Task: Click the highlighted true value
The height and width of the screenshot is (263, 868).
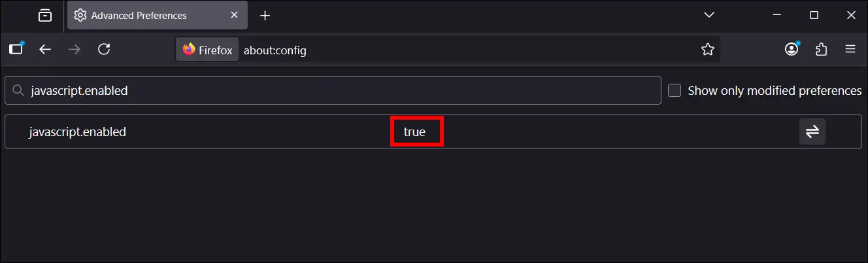Action: pos(415,132)
